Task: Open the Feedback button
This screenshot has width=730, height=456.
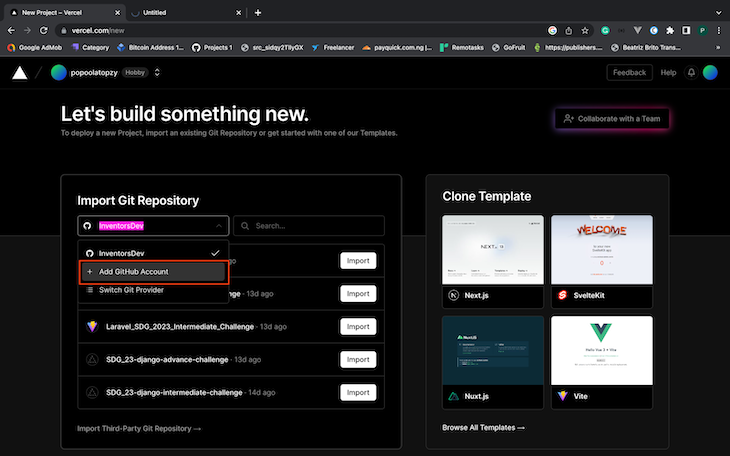Action: coord(629,72)
